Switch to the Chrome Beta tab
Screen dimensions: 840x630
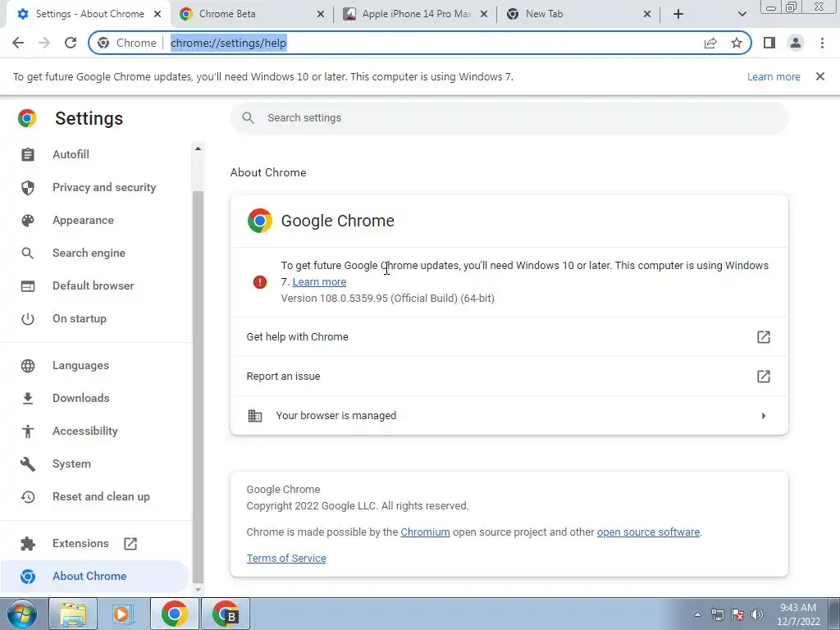tap(251, 14)
